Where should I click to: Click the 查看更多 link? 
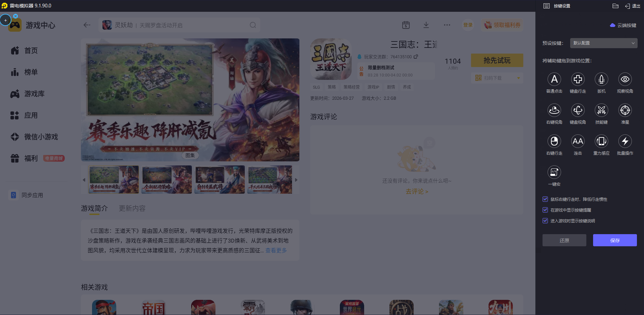pos(276,250)
